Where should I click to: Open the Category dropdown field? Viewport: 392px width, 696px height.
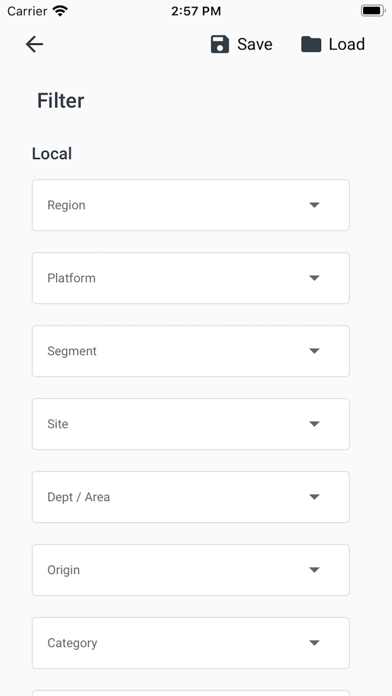point(191,643)
